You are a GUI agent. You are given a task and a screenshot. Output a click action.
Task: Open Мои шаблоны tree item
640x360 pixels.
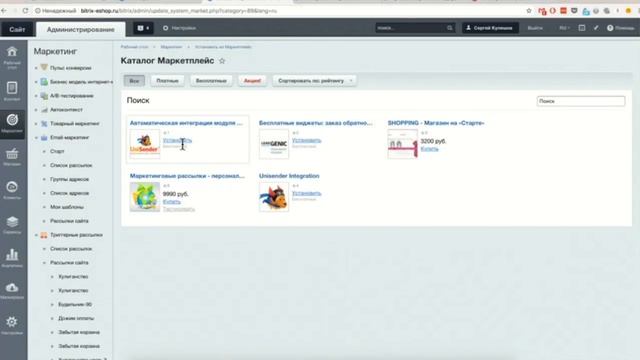click(x=67, y=207)
